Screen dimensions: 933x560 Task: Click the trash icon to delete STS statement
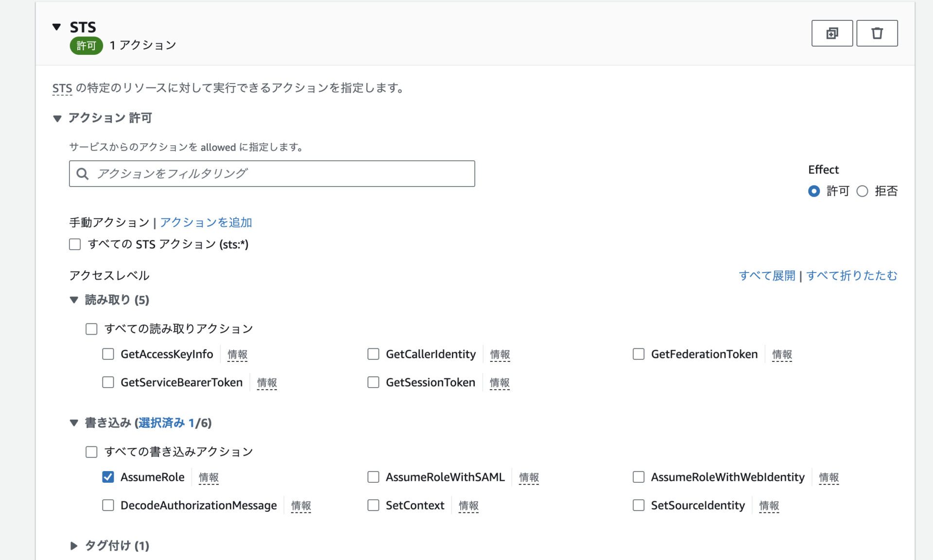(877, 33)
